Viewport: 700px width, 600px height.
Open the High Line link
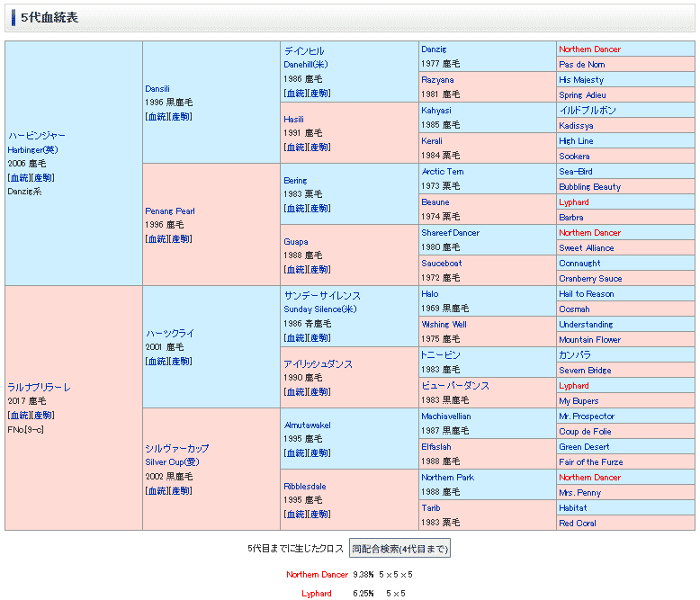(x=576, y=141)
